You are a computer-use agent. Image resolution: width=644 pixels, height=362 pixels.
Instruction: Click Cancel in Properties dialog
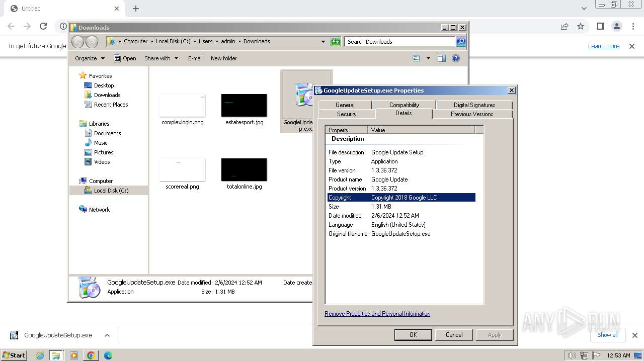pyautogui.click(x=454, y=335)
